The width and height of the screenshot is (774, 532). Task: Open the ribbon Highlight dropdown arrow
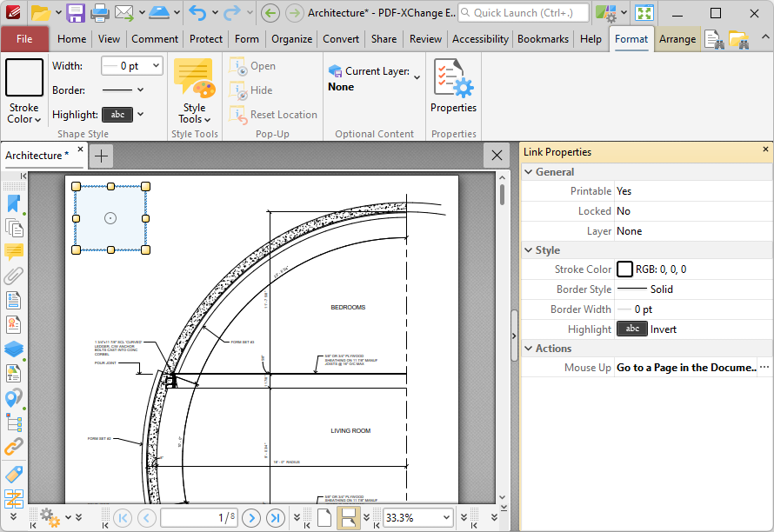(x=141, y=115)
